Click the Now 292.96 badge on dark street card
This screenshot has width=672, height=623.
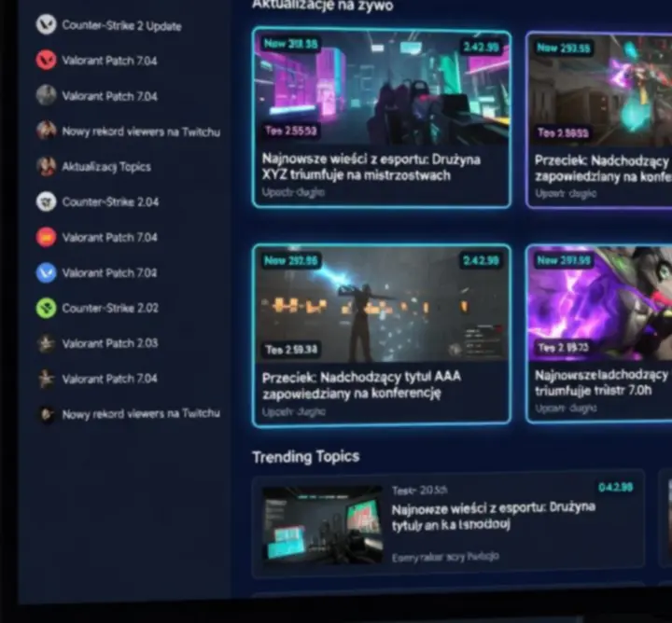pyautogui.click(x=291, y=260)
